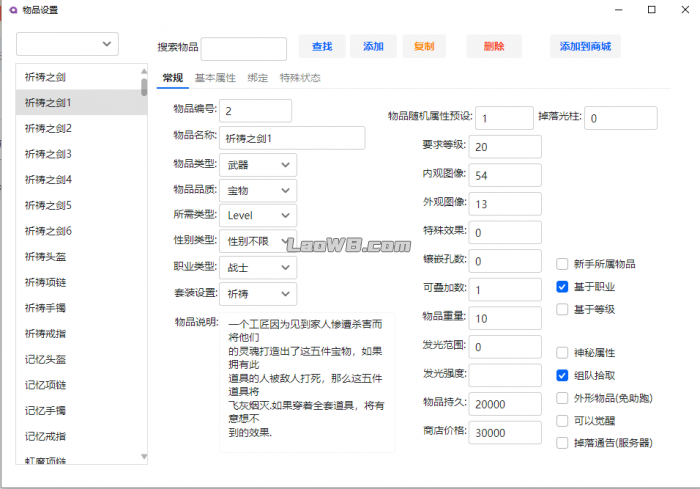Click the item list scrollbar thumb
The image size is (700, 489).
[144, 87]
